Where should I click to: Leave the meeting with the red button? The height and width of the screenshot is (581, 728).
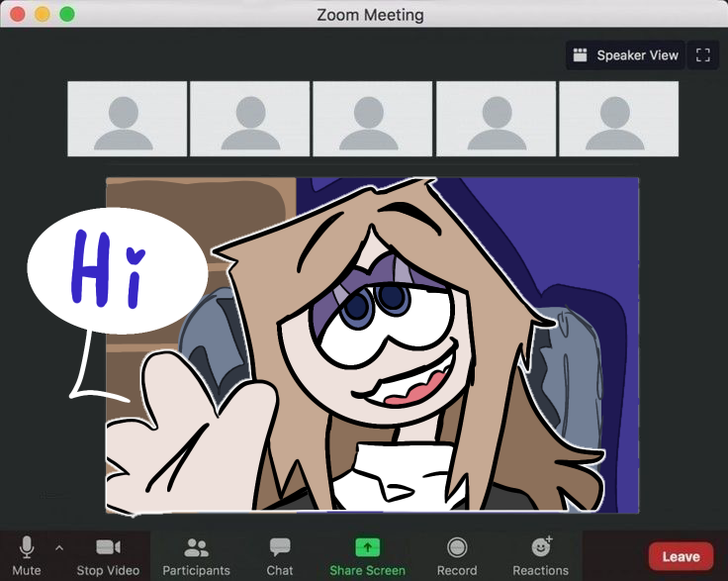(x=681, y=556)
